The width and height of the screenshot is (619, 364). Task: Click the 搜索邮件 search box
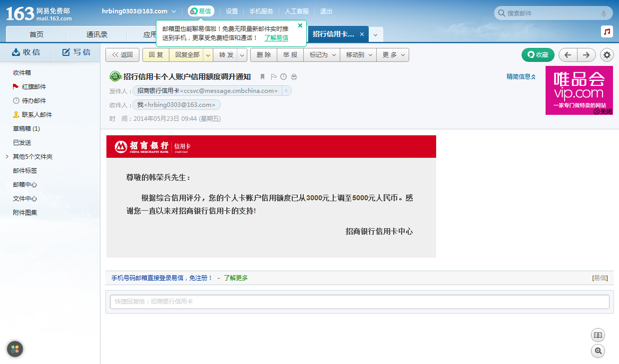(553, 13)
